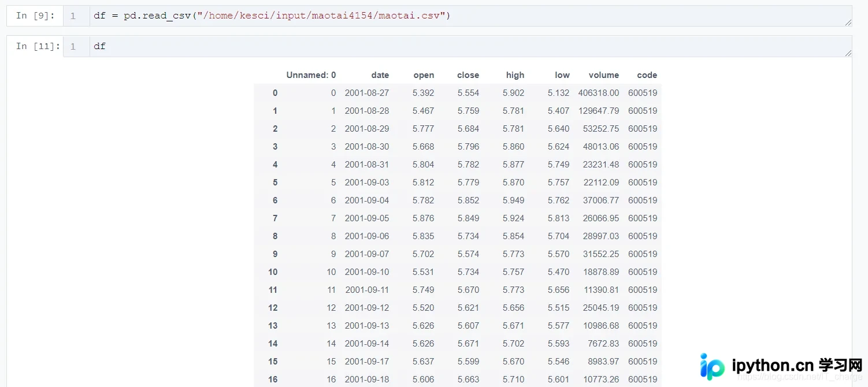
Task: Select the date cell 2001-09-18
Action: pyautogui.click(x=367, y=379)
